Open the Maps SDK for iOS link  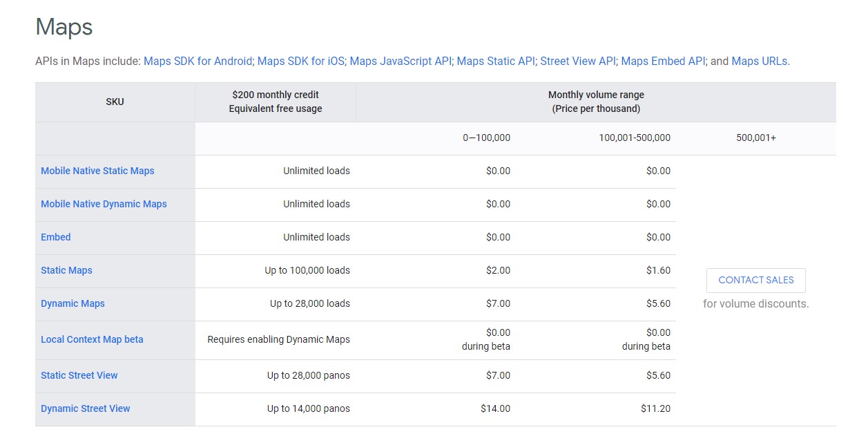[300, 62]
